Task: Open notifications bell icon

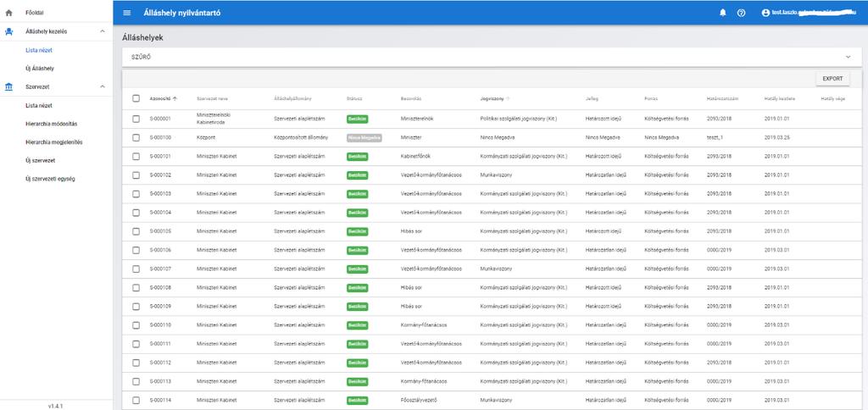Action: click(722, 13)
